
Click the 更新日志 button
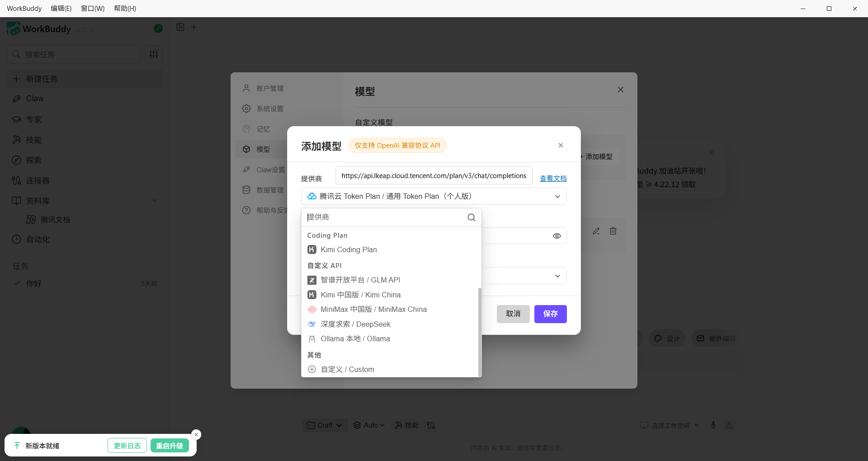pos(127,446)
